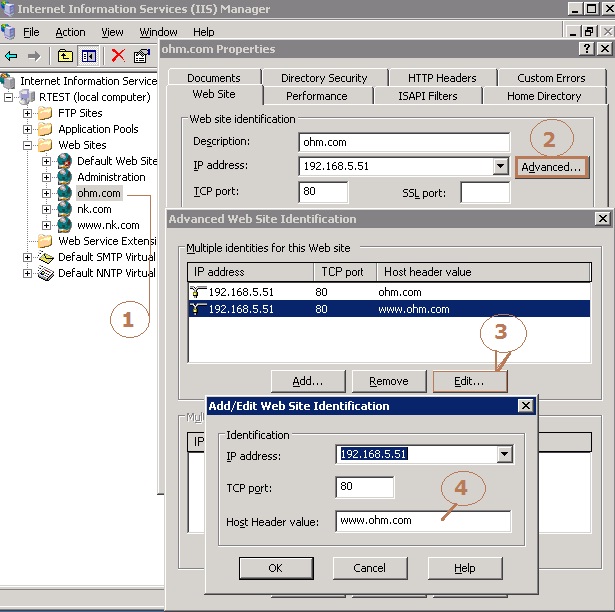Open the File menu

point(31,32)
